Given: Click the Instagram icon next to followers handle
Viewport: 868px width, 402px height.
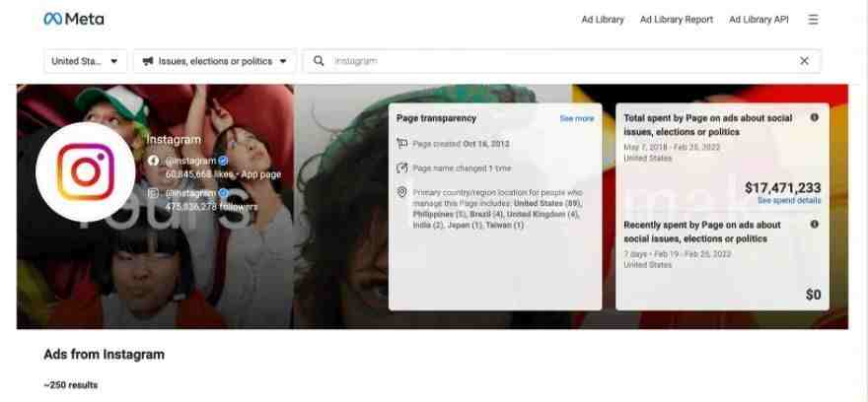Looking at the screenshot, I should (153, 193).
